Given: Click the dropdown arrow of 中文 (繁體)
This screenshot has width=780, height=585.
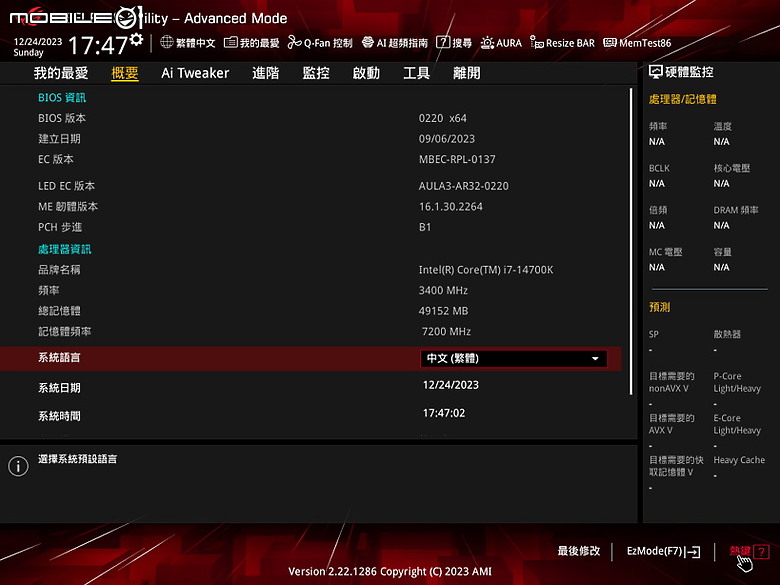Looking at the screenshot, I should click(595, 359).
